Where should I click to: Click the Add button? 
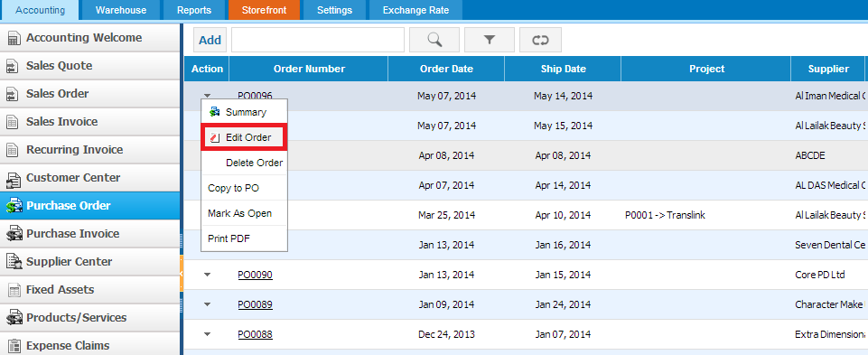click(x=210, y=40)
